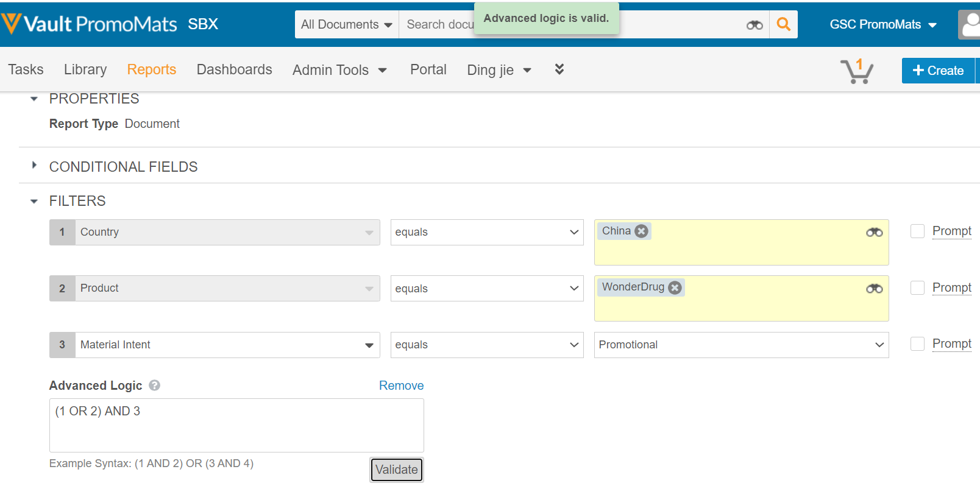Click the orange search magnifier button

[x=783, y=24]
